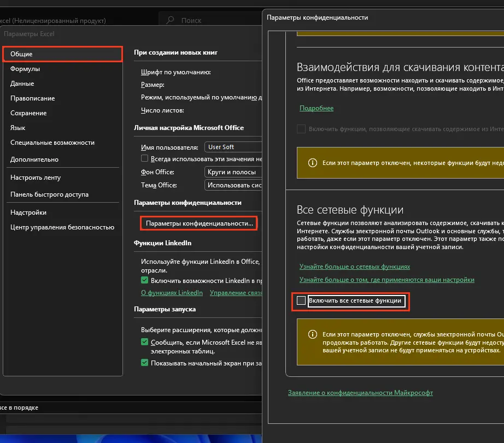Open the "Сохранение" options category

click(x=28, y=113)
